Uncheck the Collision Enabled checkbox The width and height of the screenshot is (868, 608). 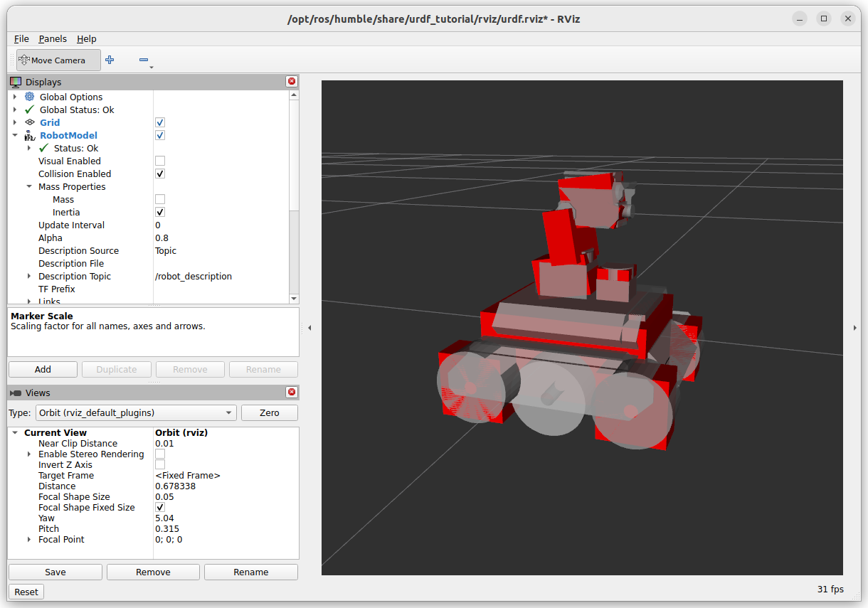coord(160,174)
